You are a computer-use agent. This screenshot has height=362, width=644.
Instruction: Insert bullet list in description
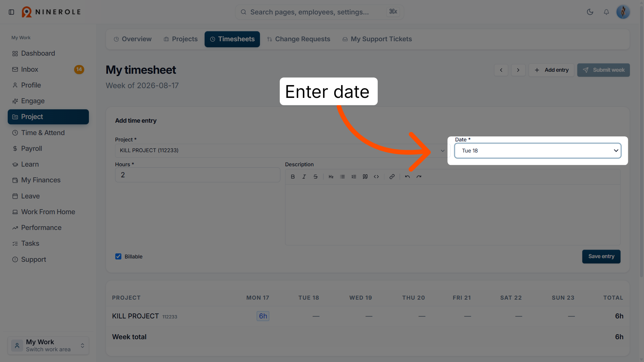(x=342, y=177)
